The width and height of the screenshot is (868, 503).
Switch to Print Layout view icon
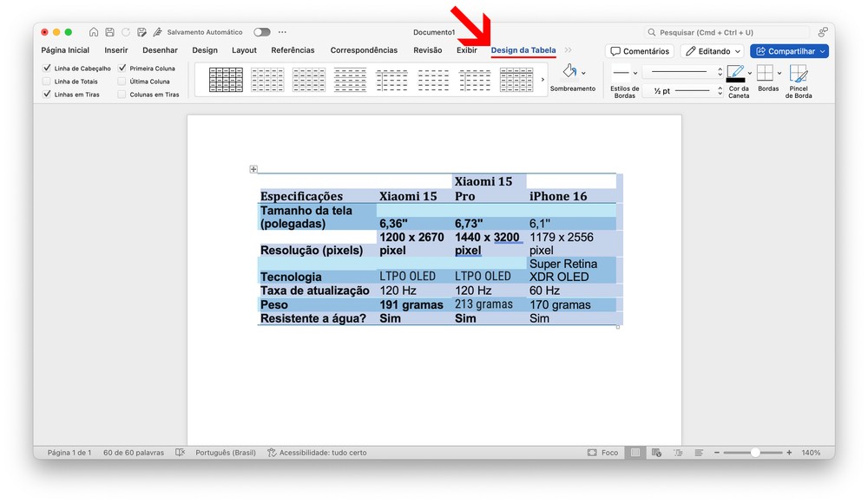(x=635, y=452)
